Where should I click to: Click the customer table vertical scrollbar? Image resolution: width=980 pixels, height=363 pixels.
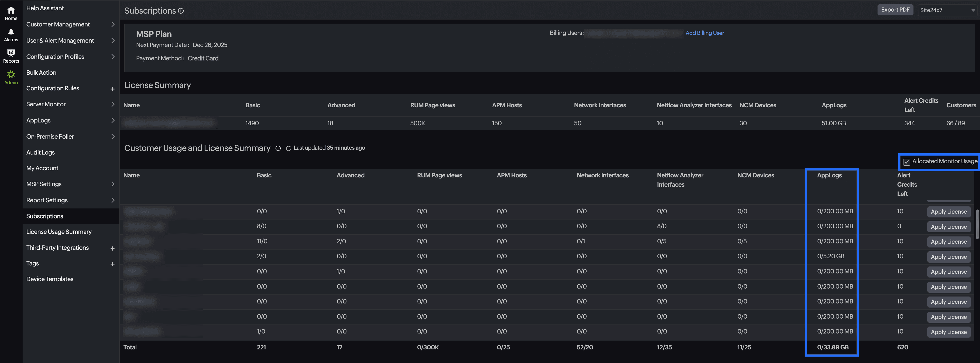977,224
